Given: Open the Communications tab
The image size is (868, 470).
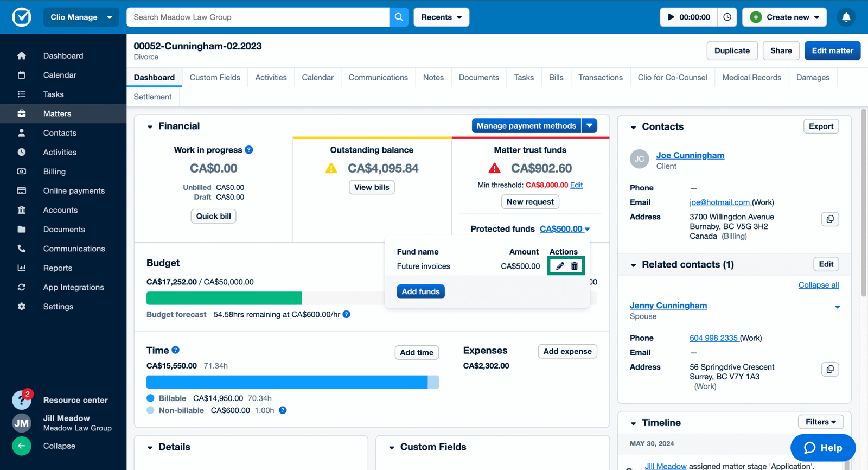Looking at the screenshot, I should (x=378, y=77).
